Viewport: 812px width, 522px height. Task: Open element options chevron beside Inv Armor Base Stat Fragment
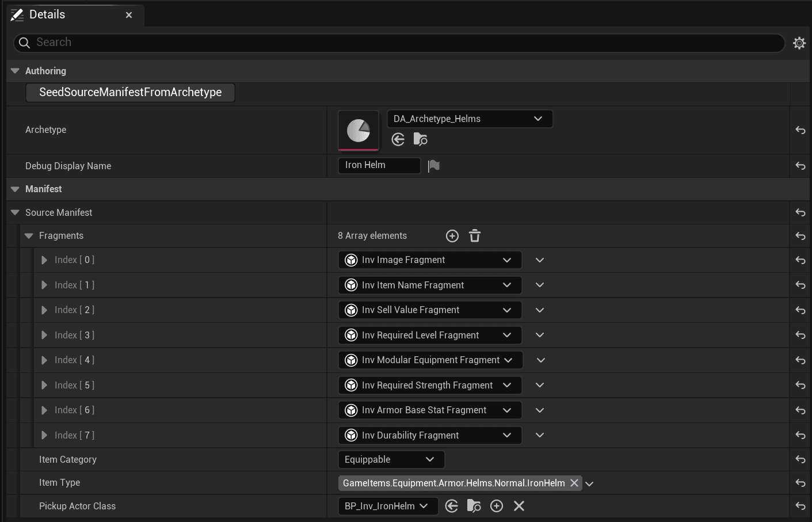540,410
